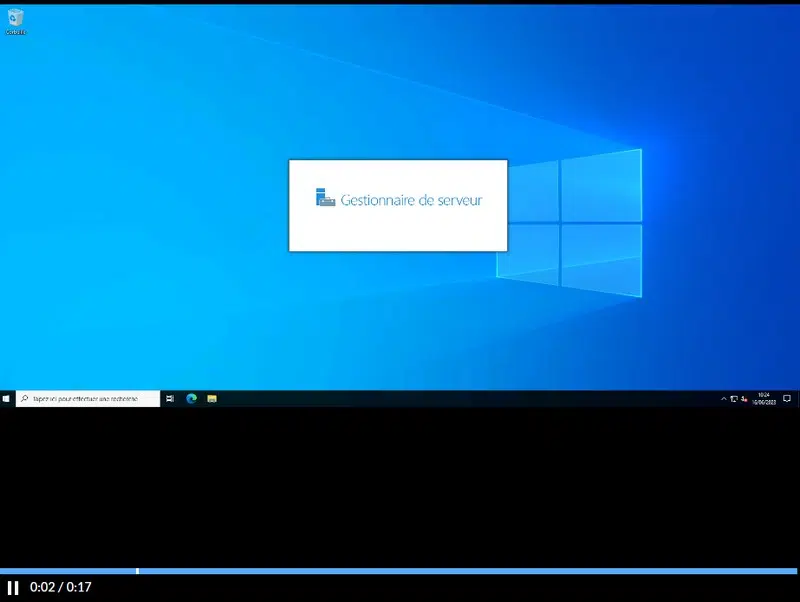Click the Windows logo on the wallpaper
This screenshot has width=800, height=602.
click(x=569, y=223)
